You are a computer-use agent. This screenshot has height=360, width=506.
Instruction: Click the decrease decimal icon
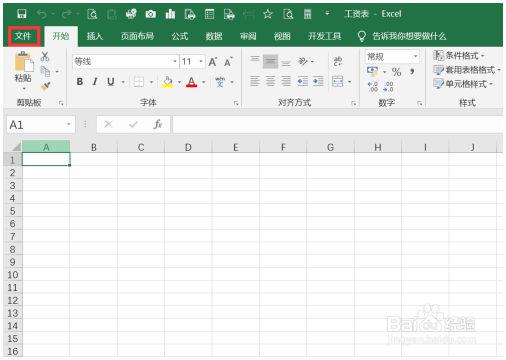(389, 87)
